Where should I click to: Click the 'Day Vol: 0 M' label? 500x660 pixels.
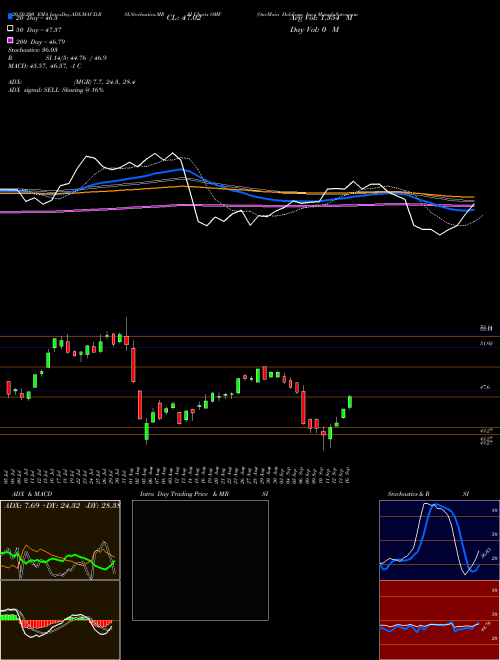[x=314, y=29]
